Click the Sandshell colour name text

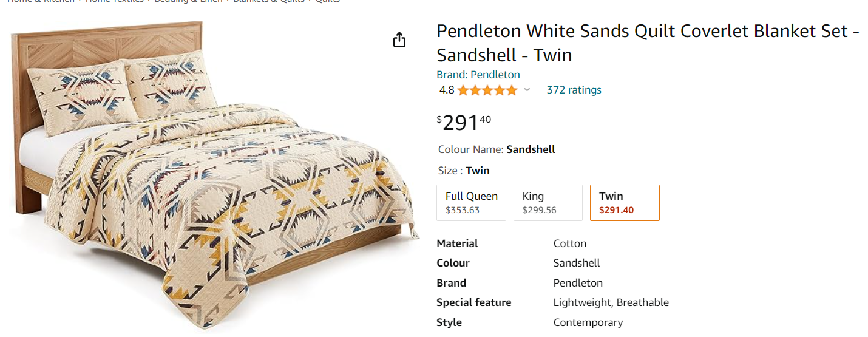tap(531, 149)
